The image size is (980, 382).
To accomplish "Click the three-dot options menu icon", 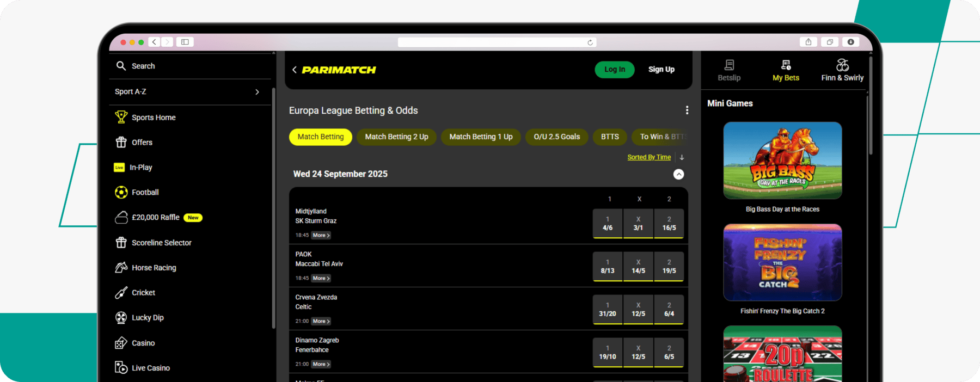I will pos(687,110).
